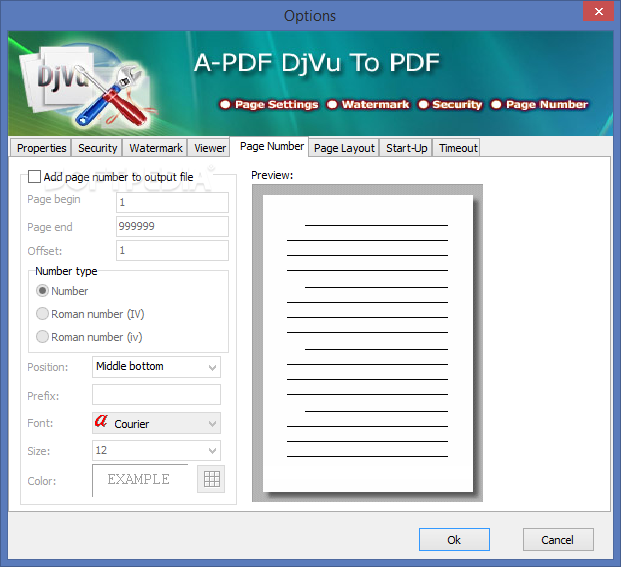Switch to the Page Layout tab
621x567 pixels.
(344, 148)
